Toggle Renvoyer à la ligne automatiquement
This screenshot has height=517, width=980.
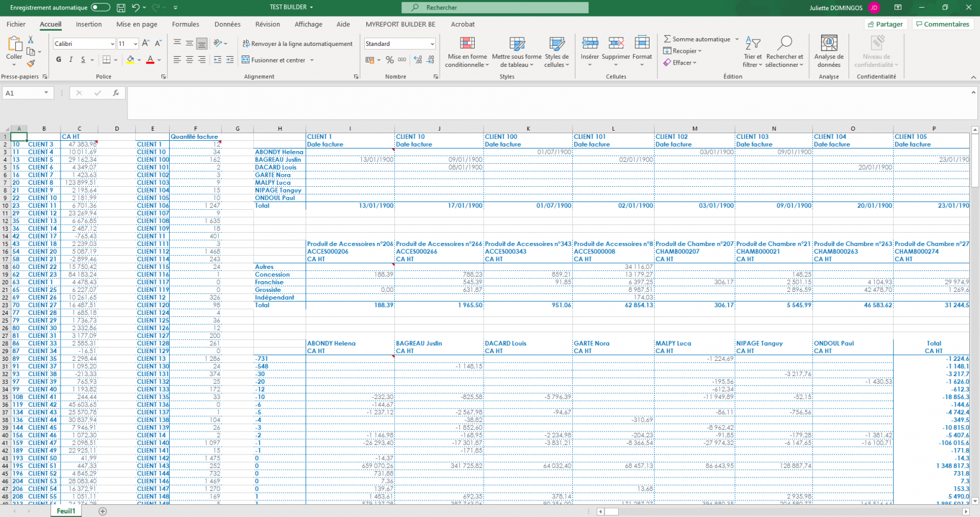(297, 44)
